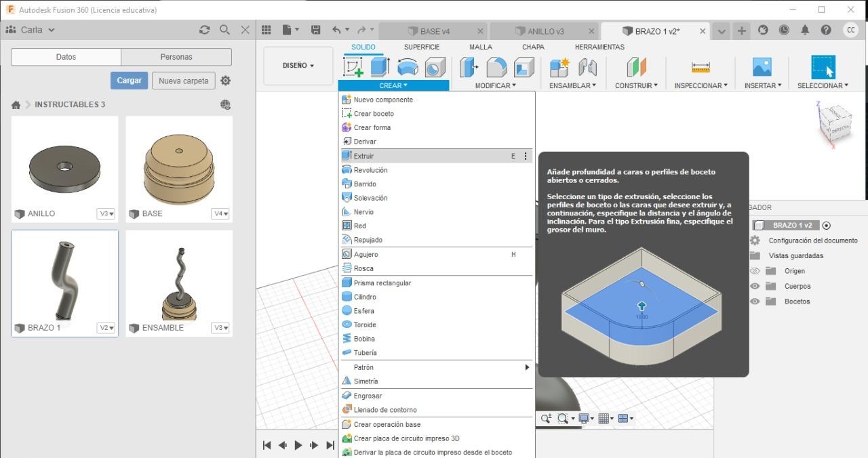This screenshot has width=868, height=458.
Task: Choose Revolución from the Crear menu
Action: pos(437,170)
